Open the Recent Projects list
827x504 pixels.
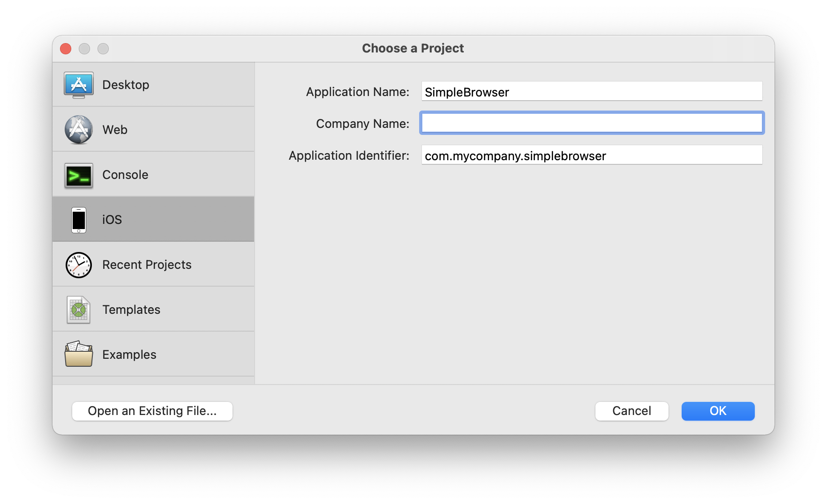tap(147, 265)
